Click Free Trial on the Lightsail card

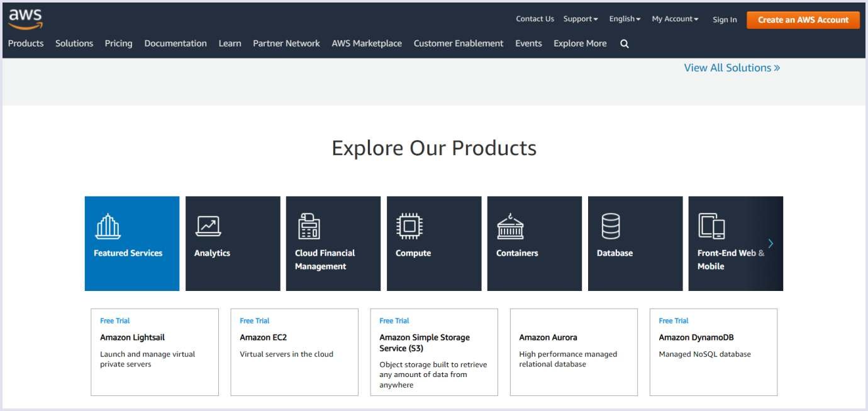pyautogui.click(x=115, y=321)
